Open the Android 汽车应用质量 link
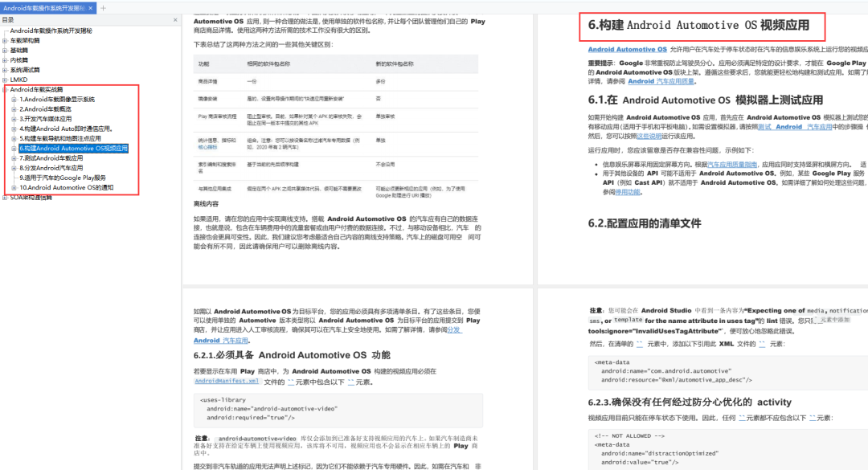 click(661, 81)
